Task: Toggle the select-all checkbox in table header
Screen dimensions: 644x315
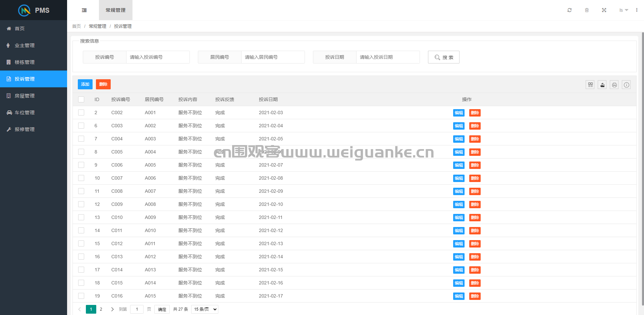Action: tap(81, 99)
